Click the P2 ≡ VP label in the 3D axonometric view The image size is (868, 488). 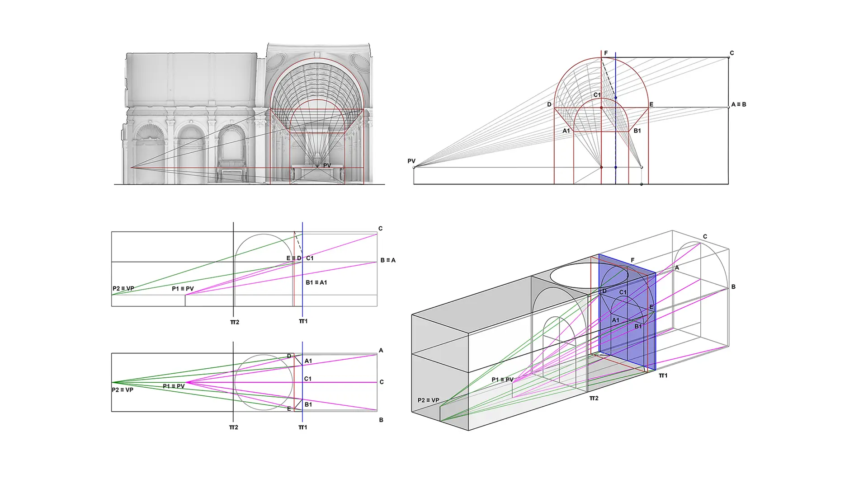[428, 400]
